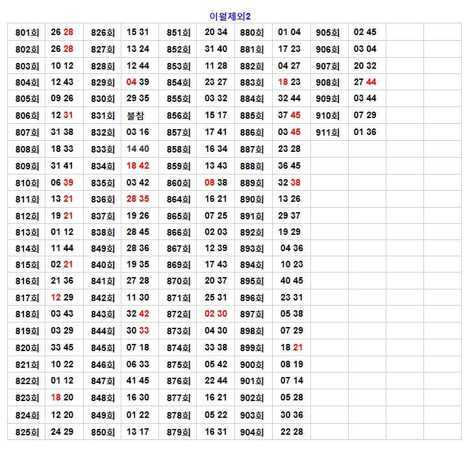Select the 879회 round label
The image size is (476, 451).
[179, 432]
